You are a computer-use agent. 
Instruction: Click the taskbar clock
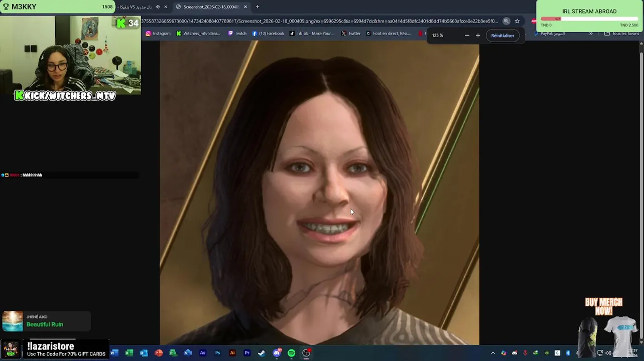[633, 353]
